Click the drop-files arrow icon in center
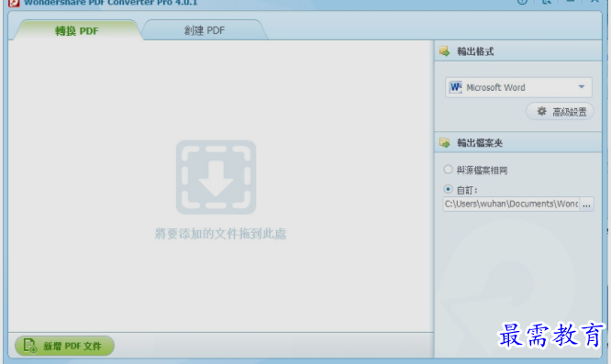This screenshot has height=364, width=611. 216,177
